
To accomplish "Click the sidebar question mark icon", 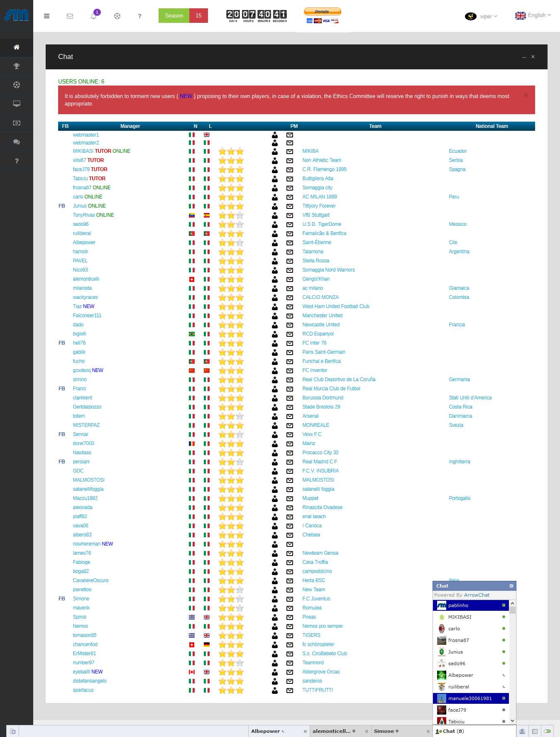I will pyautogui.click(x=17, y=161).
